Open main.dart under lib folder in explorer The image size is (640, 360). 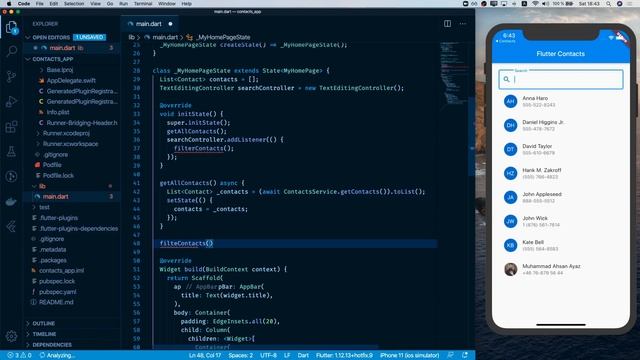coord(56,197)
